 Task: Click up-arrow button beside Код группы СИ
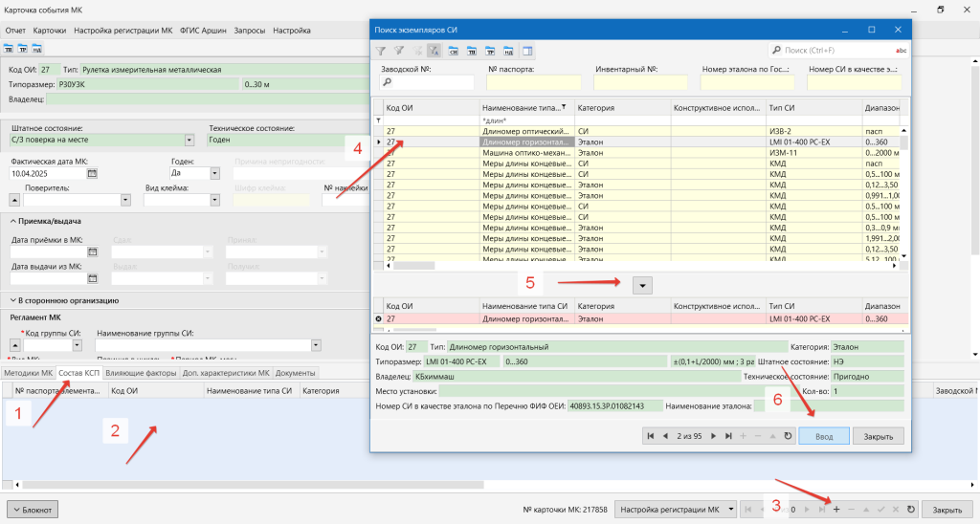[x=15, y=345]
